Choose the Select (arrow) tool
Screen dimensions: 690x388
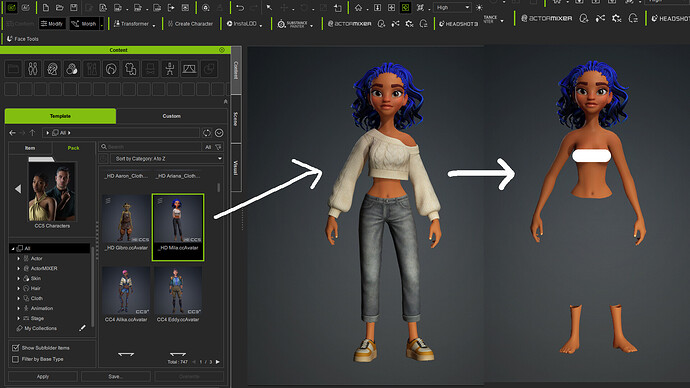(x=269, y=8)
